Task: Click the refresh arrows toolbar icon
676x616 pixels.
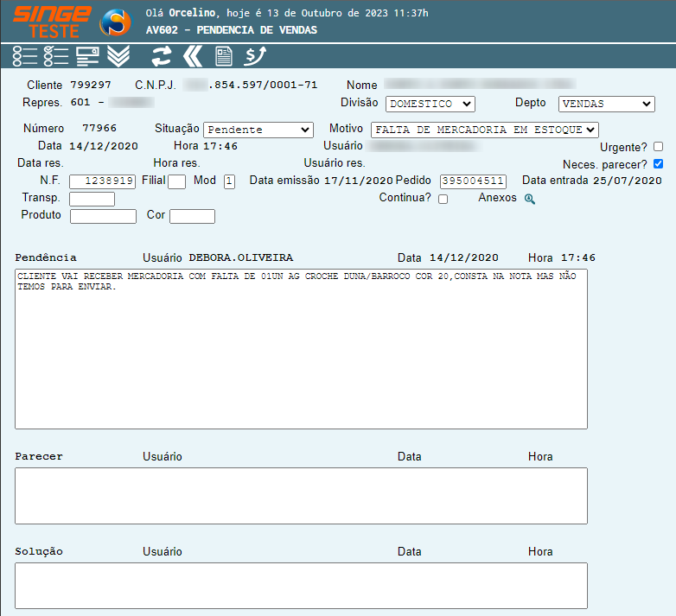Action: pos(162,57)
